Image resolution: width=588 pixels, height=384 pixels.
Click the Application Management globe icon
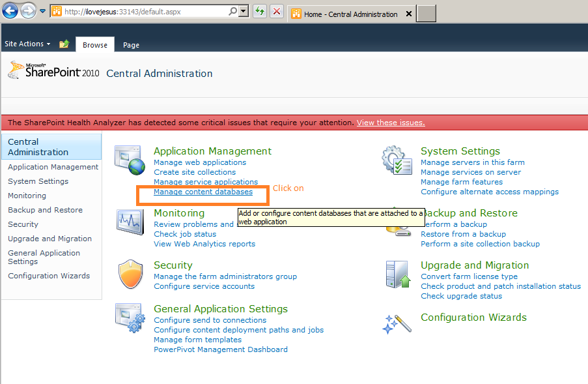(x=130, y=160)
